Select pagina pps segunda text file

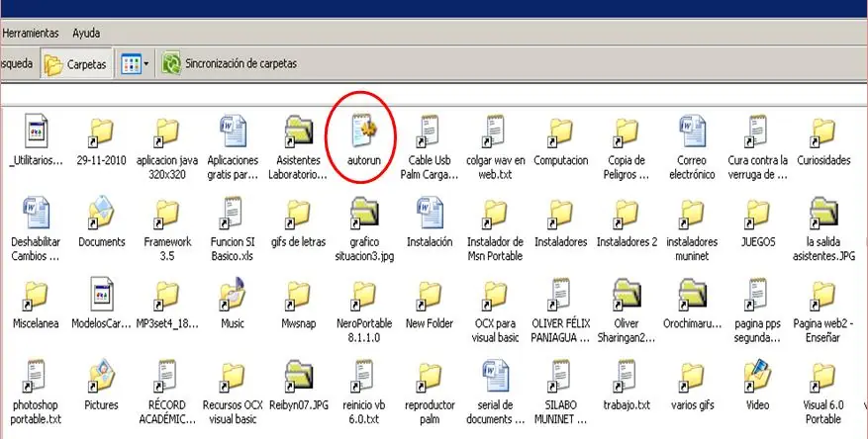pos(757,295)
